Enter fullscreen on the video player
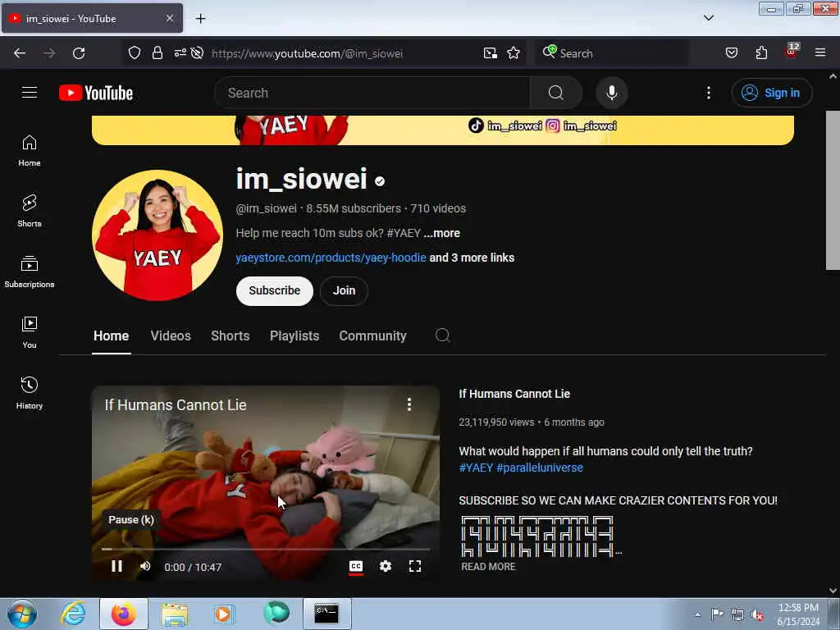The width and height of the screenshot is (840, 630). click(x=415, y=566)
